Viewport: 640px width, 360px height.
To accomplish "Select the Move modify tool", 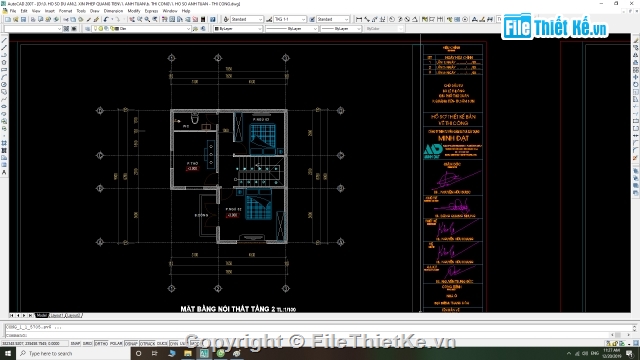I will [636, 77].
